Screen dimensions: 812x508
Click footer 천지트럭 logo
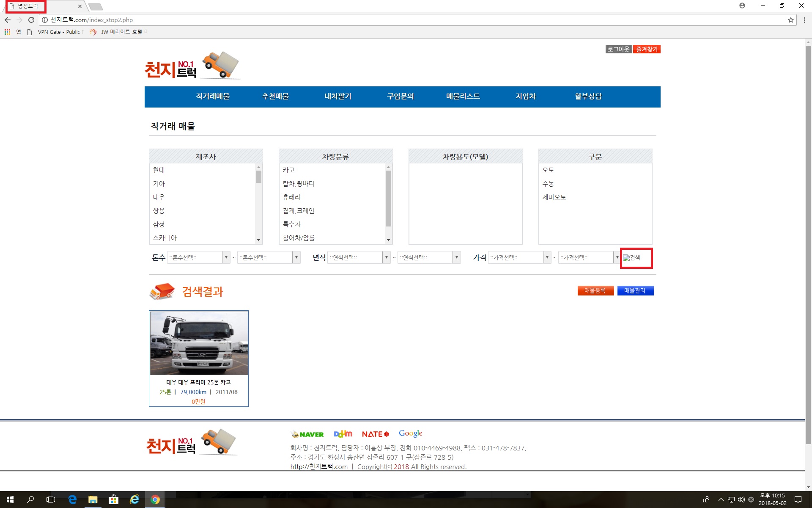tap(192, 443)
